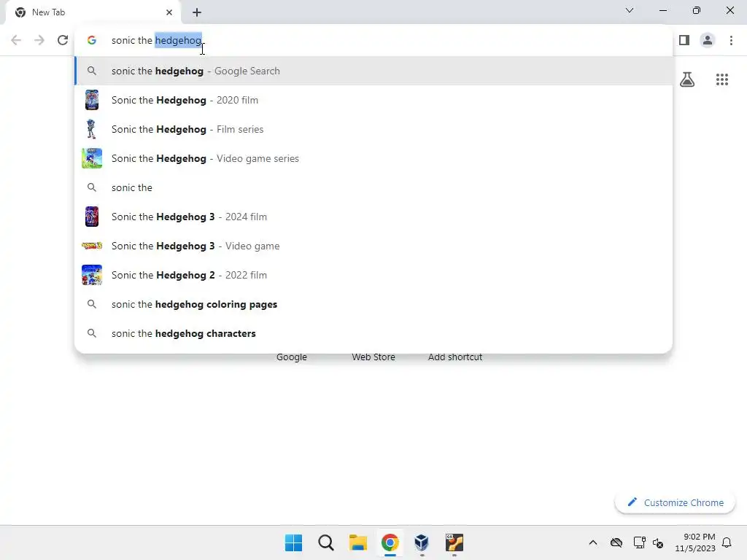Click the 2022 film poster thumbnail
The height and width of the screenshot is (560, 747).
click(92, 275)
